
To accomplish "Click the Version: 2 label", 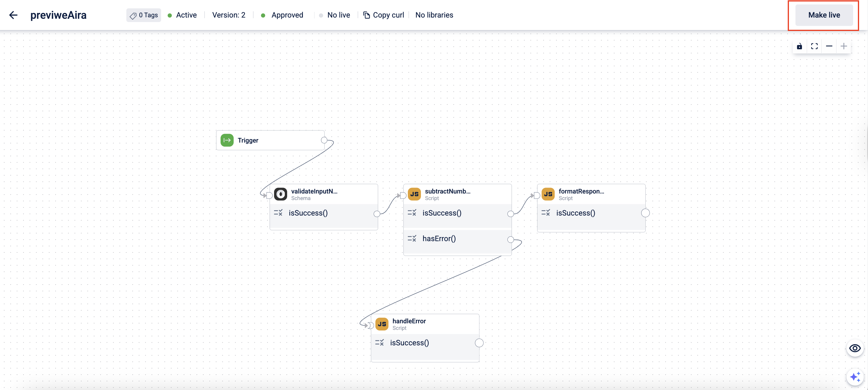I will click(x=229, y=15).
